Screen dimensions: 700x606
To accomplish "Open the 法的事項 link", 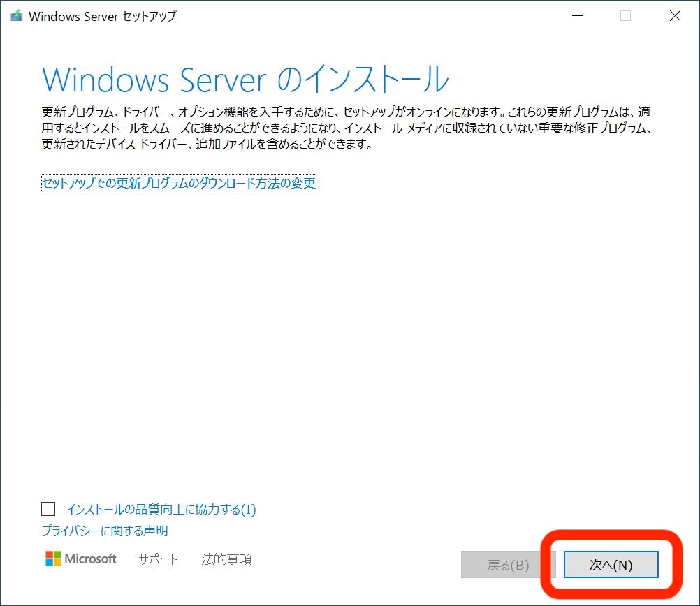I will pos(226,559).
